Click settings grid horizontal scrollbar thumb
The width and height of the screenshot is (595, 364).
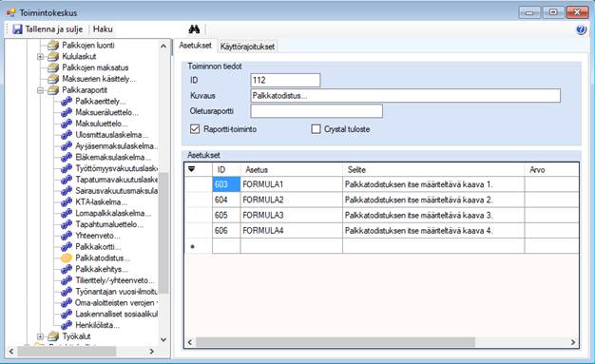336,342
